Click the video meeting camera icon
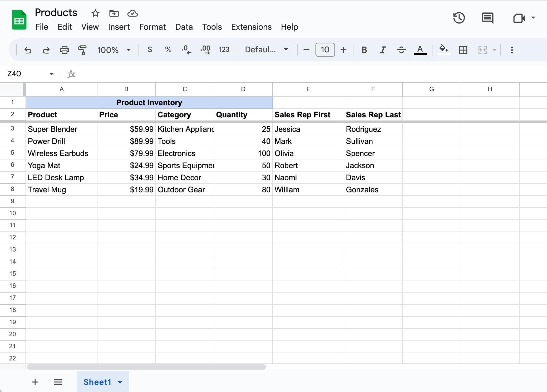547x392 pixels. pyautogui.click(x=519, y=18)
